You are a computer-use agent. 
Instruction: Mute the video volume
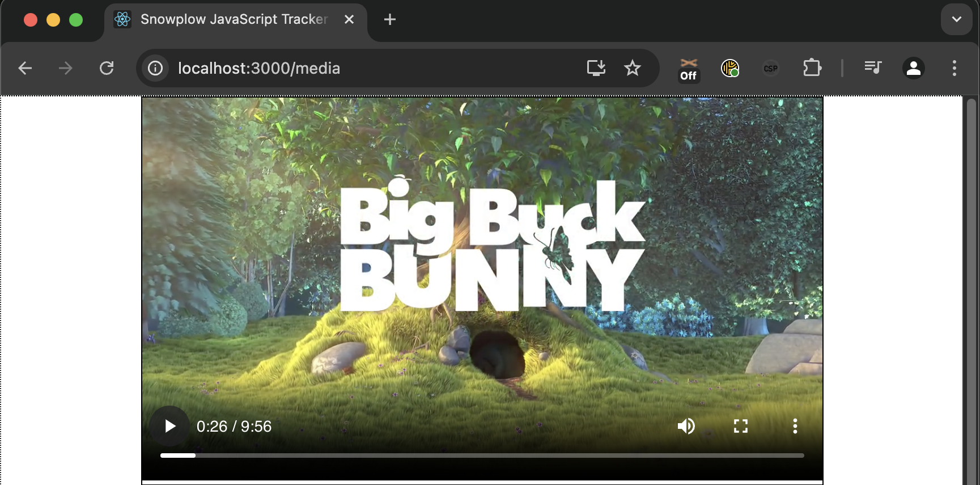[x=686, y=426]
